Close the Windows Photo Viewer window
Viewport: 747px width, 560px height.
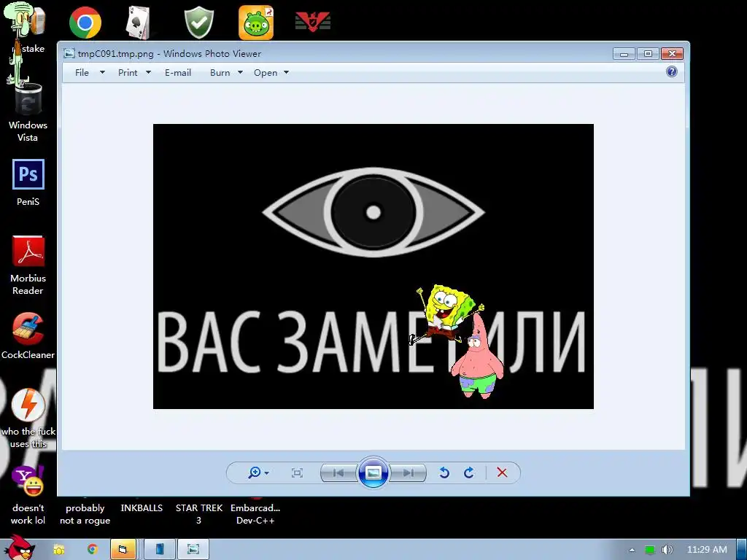(x=672, y=54)
